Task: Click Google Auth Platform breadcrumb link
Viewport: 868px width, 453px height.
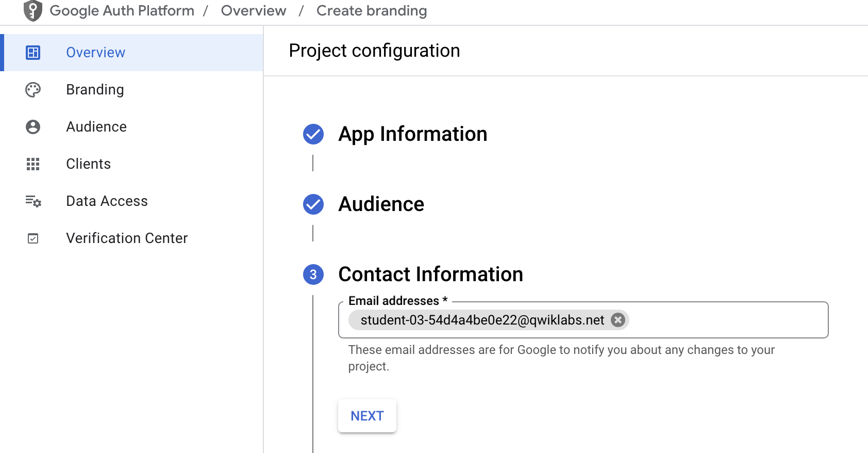Action: [122, 11]
